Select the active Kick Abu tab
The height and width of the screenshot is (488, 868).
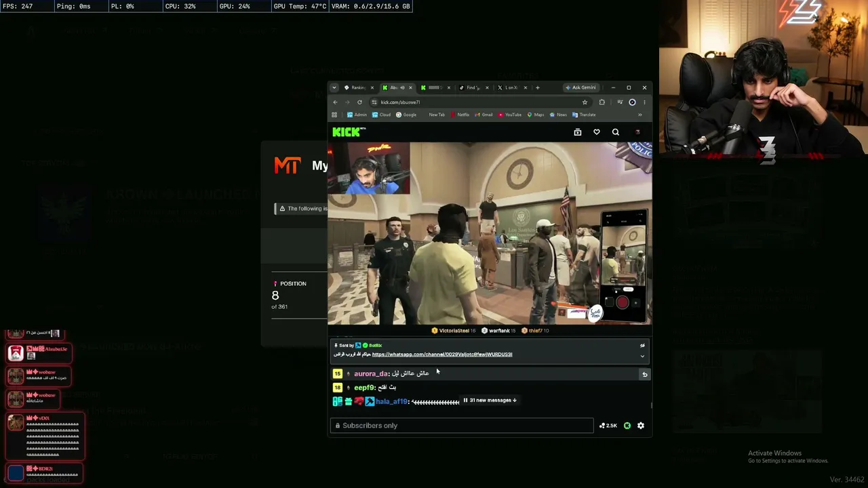[x=397, y=87]
